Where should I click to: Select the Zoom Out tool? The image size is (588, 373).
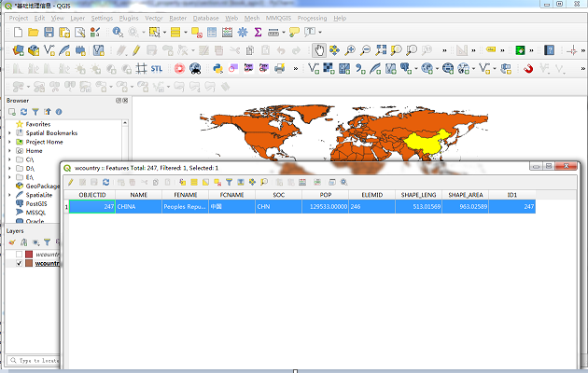pos(365,50)
